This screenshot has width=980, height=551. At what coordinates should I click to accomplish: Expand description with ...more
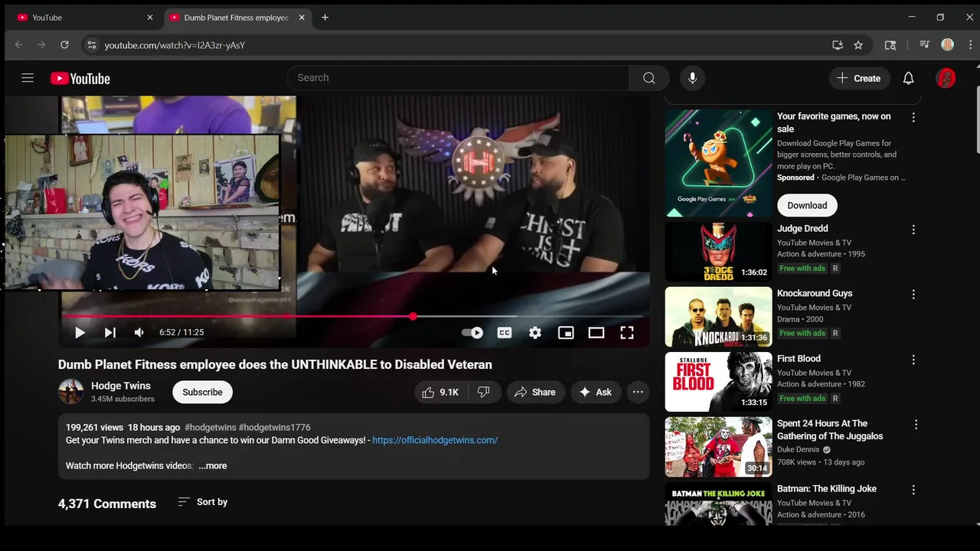(x=213, y=465)
